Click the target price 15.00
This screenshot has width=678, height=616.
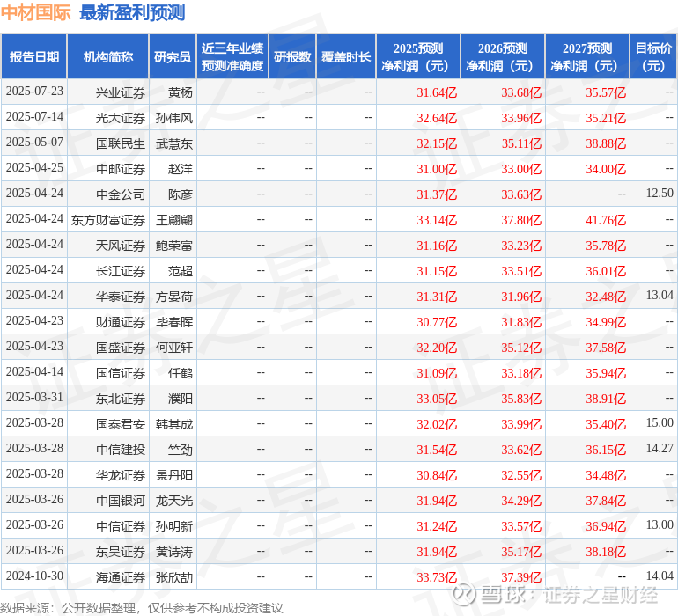(x=660, y=422)
